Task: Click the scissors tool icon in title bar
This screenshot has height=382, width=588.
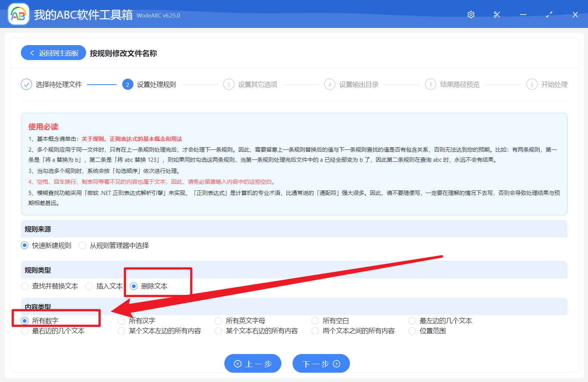Action: [497, 15]
